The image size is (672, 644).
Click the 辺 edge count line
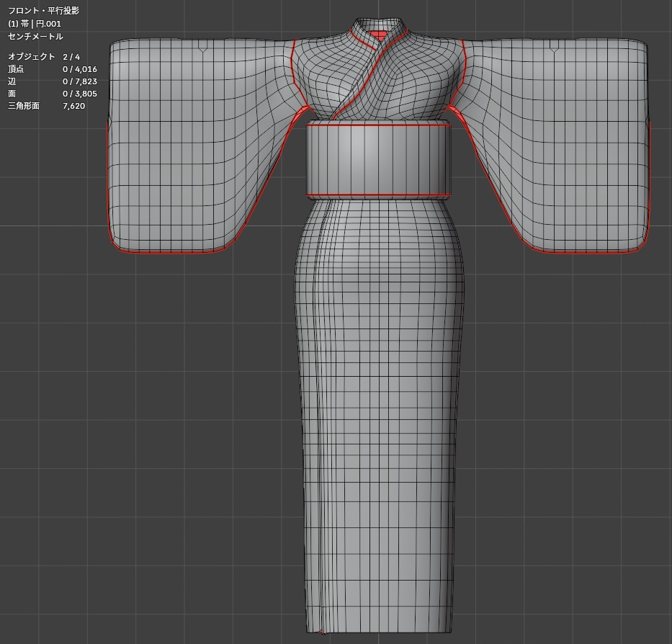click(53, 81)
